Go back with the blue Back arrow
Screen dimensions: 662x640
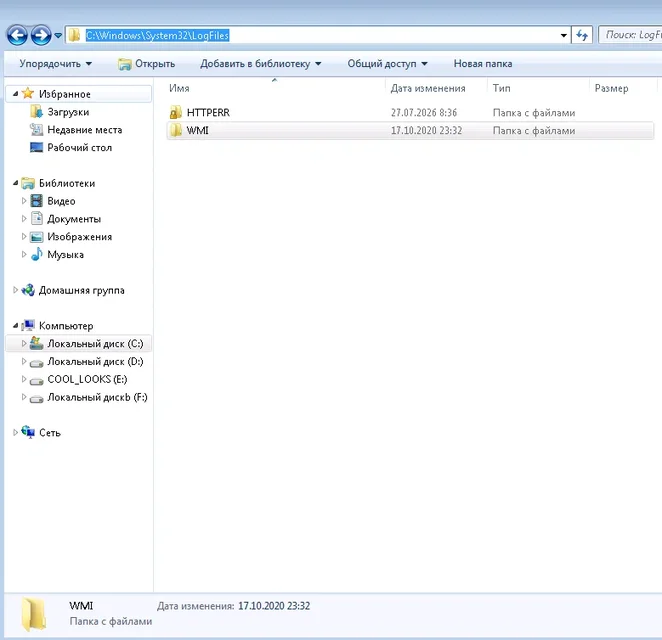click(x=17, y=35)
